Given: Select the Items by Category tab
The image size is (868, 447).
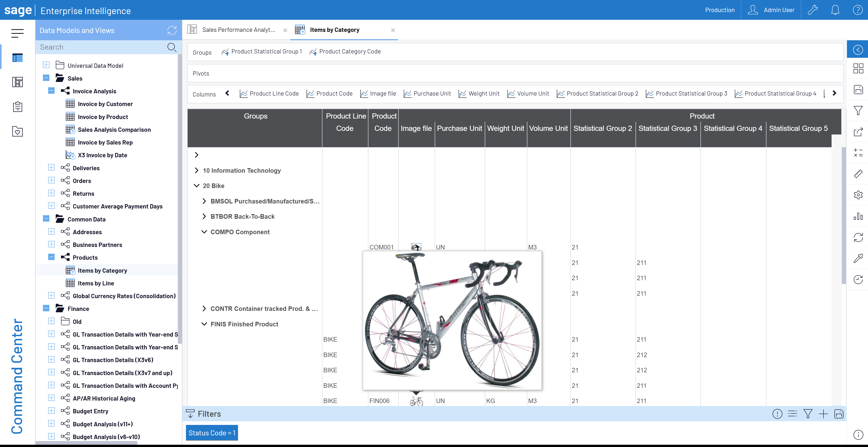Looking at the screenshot, I should coord(334,30).
